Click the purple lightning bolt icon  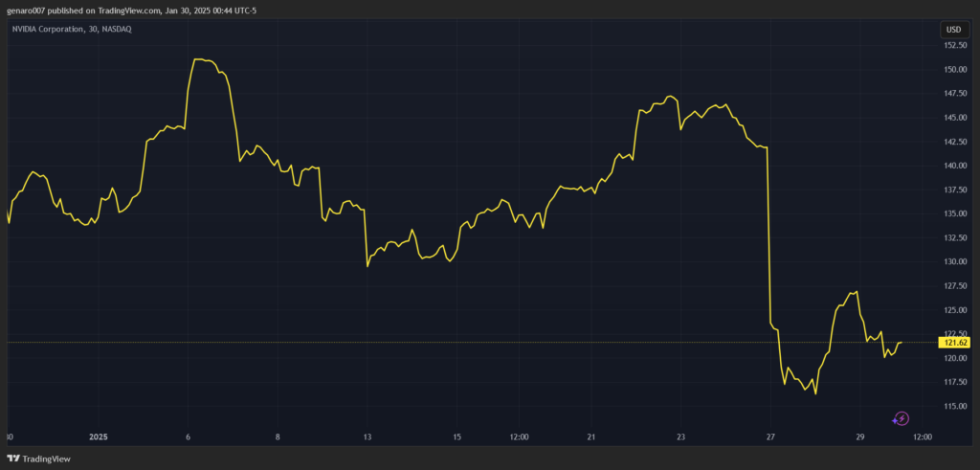901,418
